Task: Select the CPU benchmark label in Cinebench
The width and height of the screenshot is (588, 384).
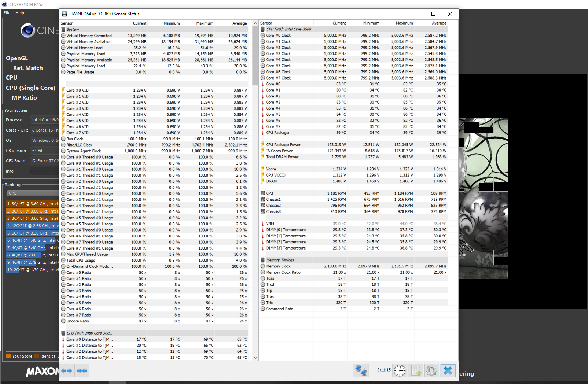Action: 12,78
